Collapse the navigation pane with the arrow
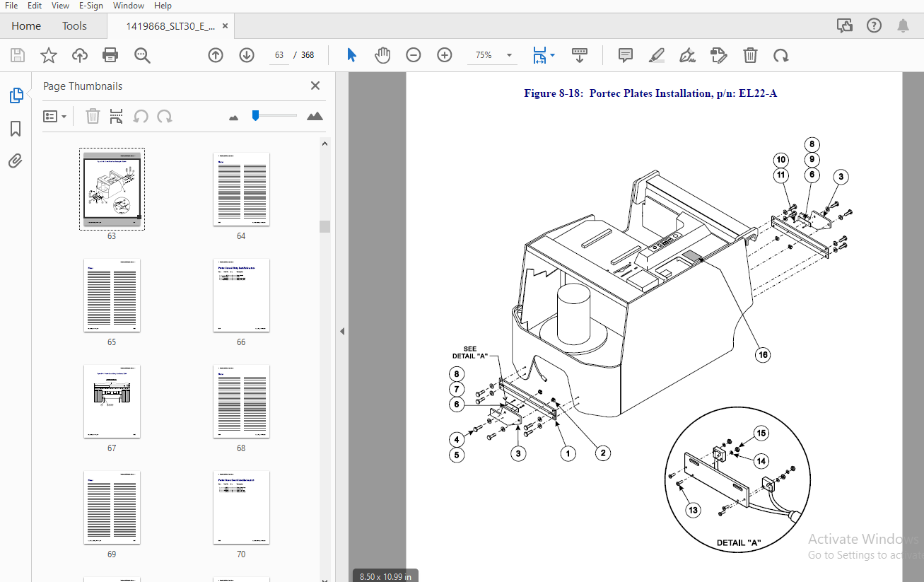Viewport: 924px width, 582px height. [342, 331]
